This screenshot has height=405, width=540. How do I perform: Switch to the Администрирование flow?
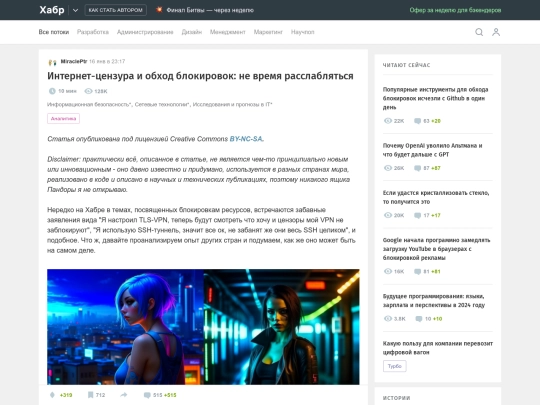145,32
